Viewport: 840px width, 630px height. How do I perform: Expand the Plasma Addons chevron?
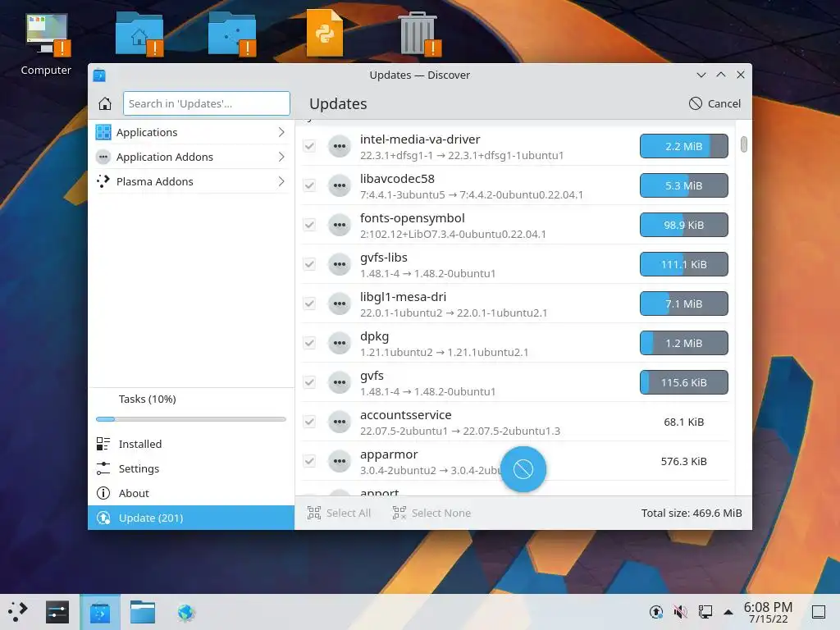click(x=281, y=181)
